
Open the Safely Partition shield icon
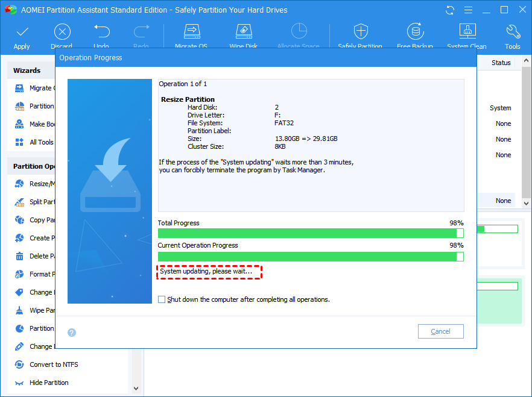pyautogui.click(x=361, y=31)
